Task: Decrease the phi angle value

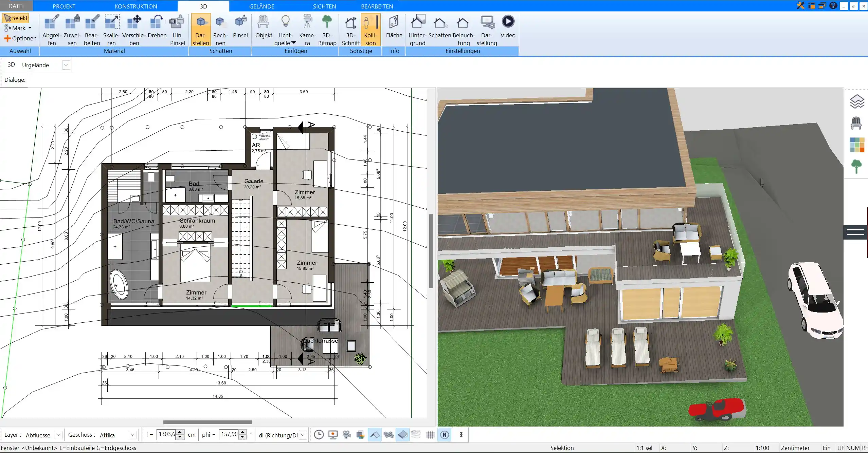Action: pos(242,437)
